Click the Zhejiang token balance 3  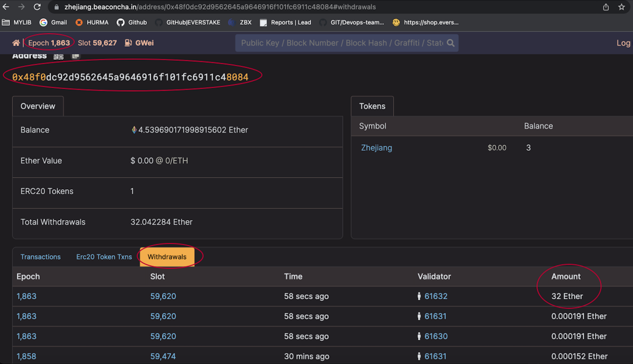[528, 148]
